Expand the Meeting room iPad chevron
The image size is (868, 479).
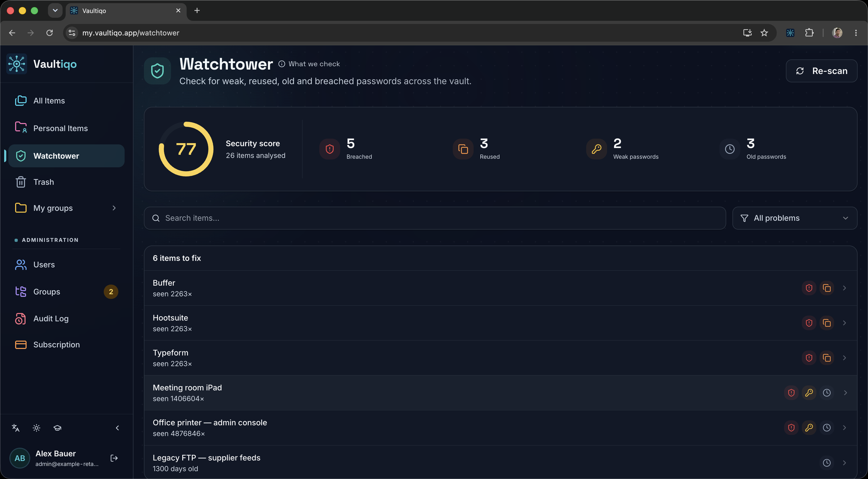tap(845, 393)
